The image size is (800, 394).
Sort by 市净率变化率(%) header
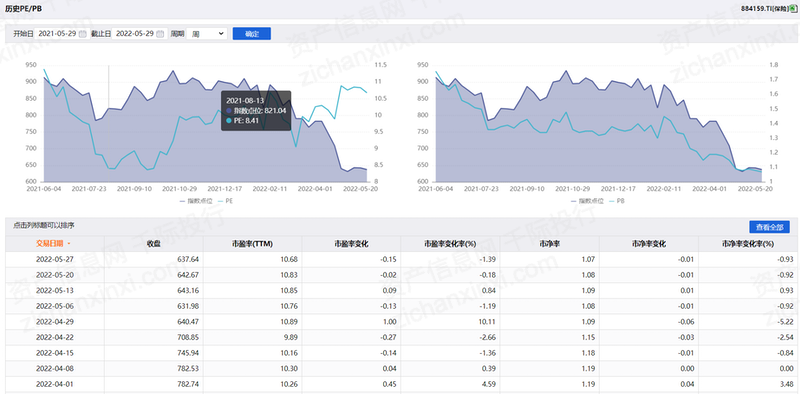[x=747, y=244]
